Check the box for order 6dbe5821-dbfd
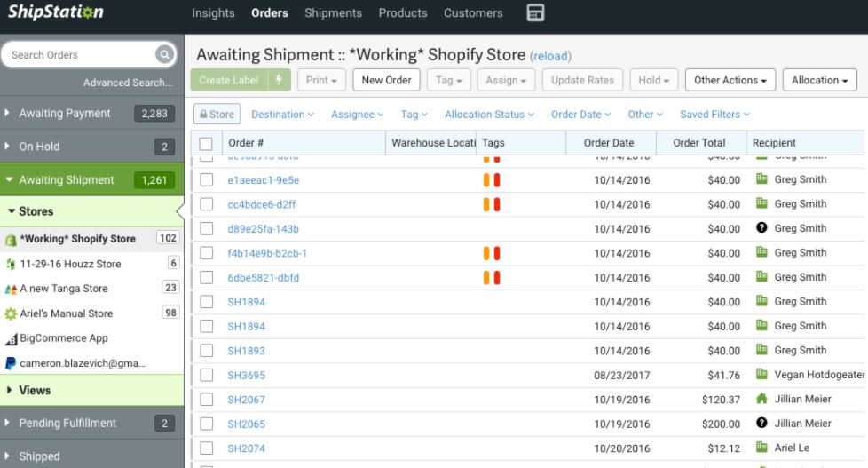Screen dimensions: 868x468 tap(207, 277)
